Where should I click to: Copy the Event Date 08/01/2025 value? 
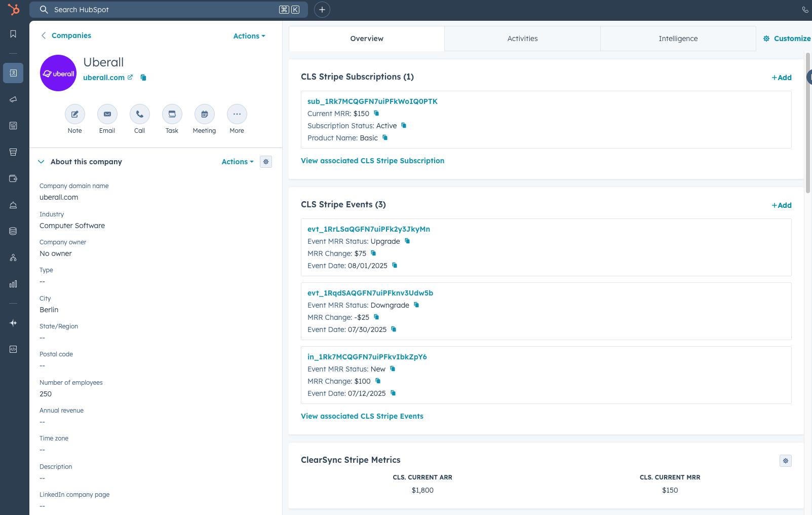[x=395, y=265]
